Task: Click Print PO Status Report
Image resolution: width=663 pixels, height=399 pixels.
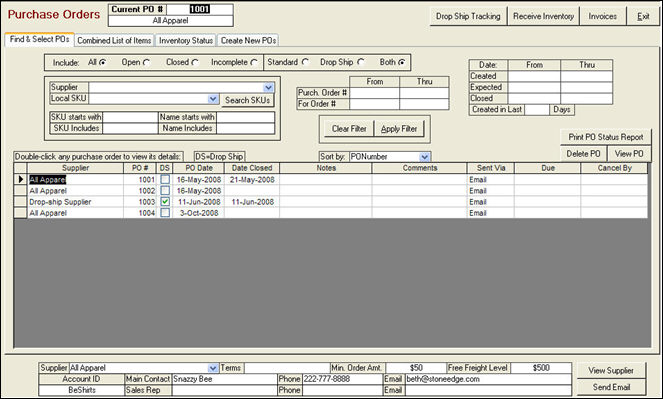Action: click(605, 137)
